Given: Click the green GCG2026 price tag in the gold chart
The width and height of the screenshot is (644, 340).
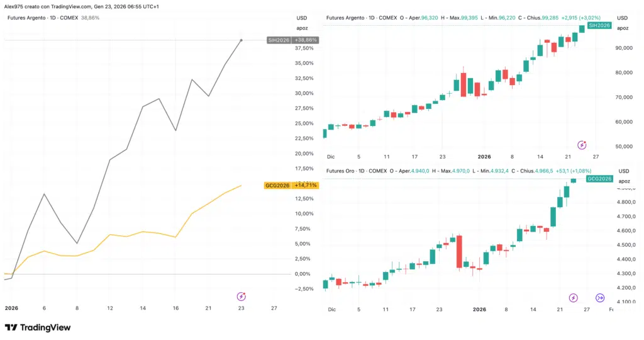Looking at the screenshot, I should 599,179.
